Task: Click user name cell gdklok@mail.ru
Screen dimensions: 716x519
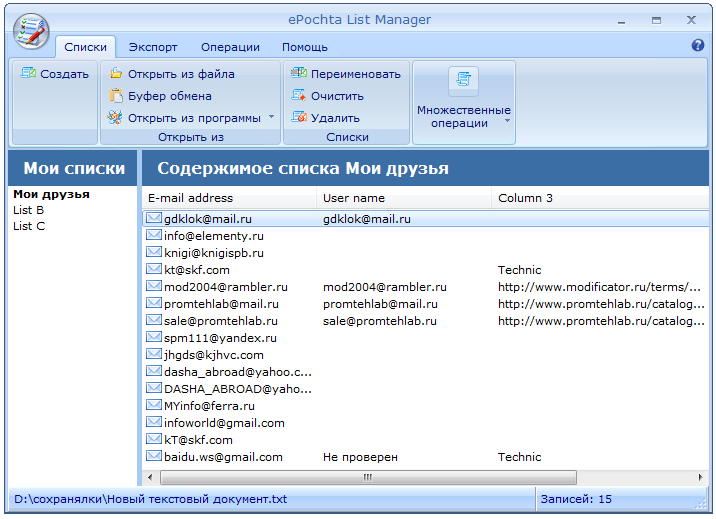Action: 367,219
